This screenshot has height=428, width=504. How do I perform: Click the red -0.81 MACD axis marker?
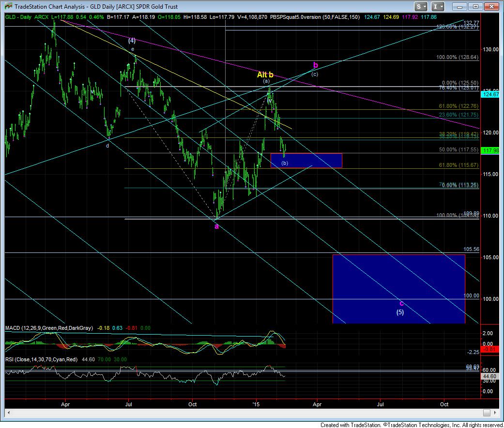tap(489, 349)
